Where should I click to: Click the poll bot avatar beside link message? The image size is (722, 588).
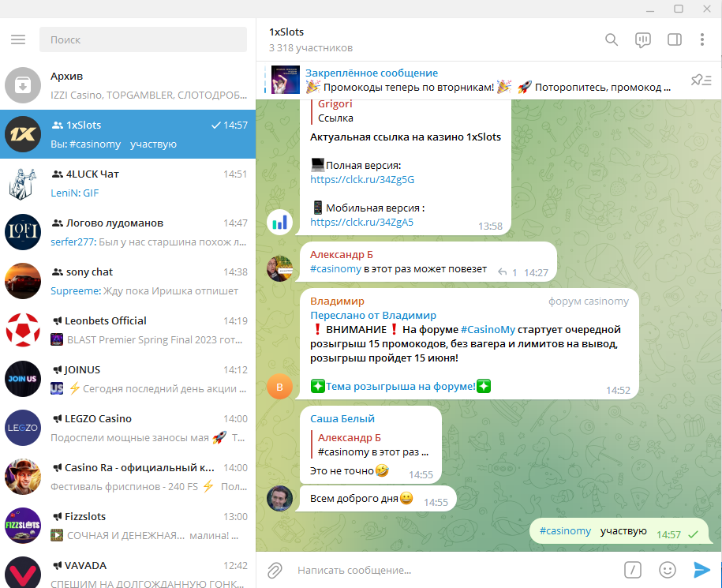[279, 223]
